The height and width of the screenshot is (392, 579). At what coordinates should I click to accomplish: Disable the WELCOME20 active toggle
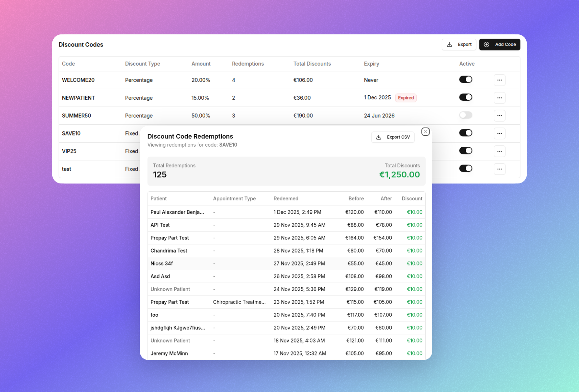[465, 80]
